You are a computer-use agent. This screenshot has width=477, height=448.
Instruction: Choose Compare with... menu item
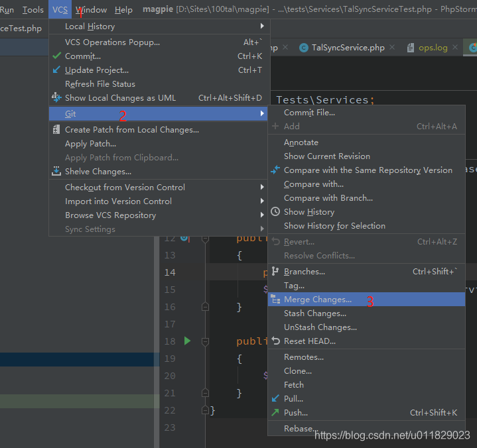coord(367,184)
